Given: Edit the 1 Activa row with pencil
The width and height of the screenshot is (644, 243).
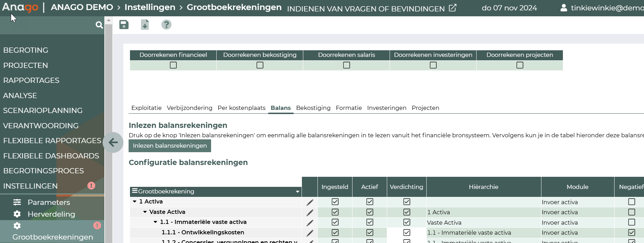Looking at the screenshot, I should coord(310,202).
